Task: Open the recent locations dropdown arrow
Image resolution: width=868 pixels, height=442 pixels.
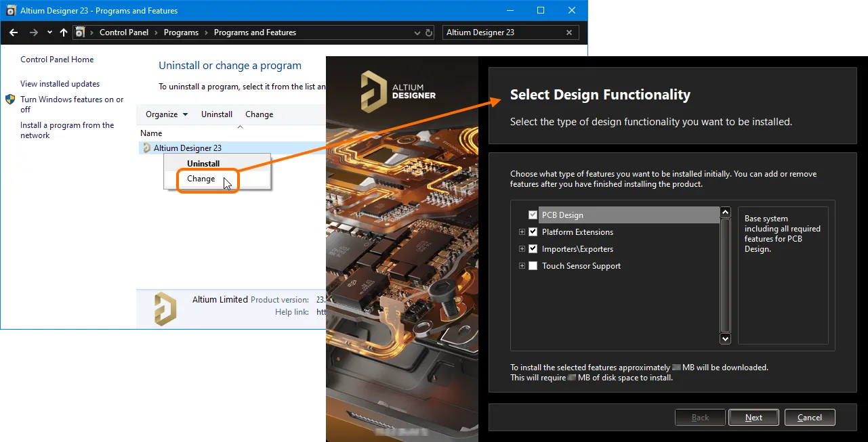Action: 49,32
